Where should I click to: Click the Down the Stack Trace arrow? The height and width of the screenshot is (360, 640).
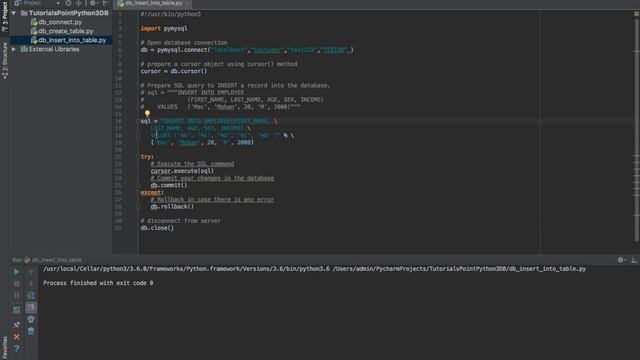coord(31,284)
